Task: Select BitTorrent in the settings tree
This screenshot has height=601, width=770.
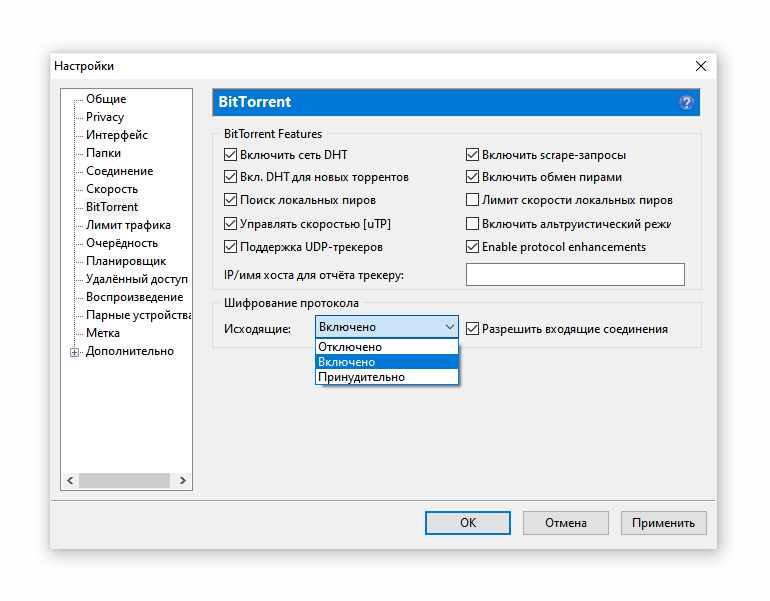Action: click(112, 207)
